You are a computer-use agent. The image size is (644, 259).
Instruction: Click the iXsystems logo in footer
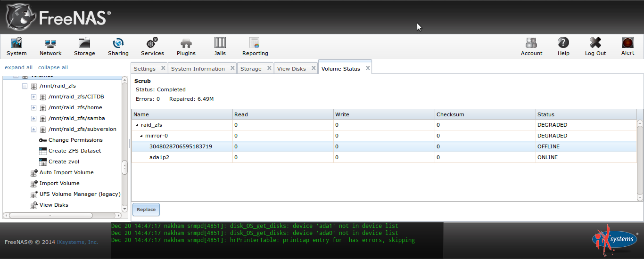[614, 239]
